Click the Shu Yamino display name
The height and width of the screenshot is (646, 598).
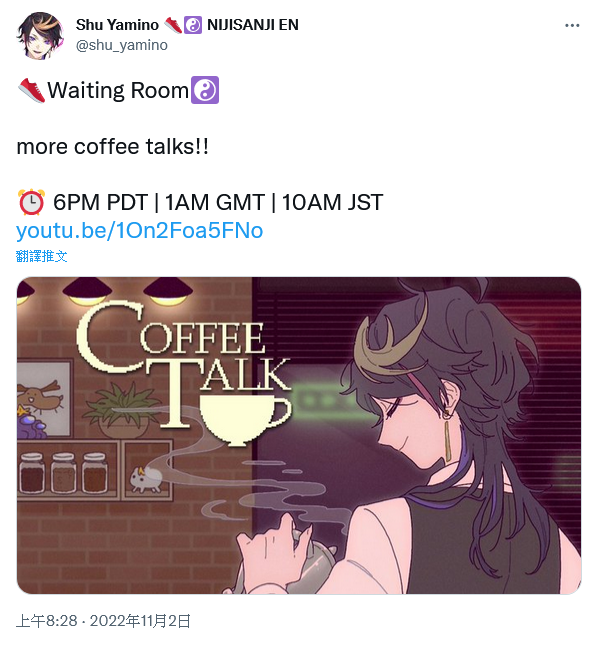[117, 25]
